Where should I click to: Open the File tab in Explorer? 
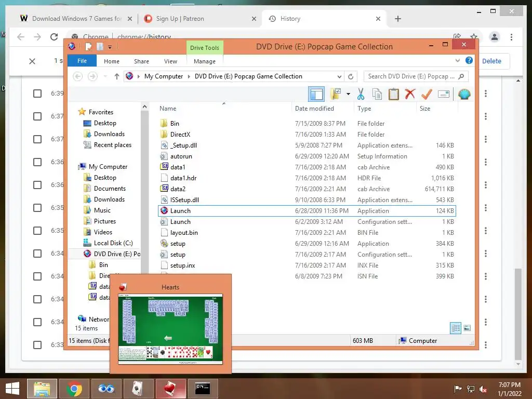[82, 61]
